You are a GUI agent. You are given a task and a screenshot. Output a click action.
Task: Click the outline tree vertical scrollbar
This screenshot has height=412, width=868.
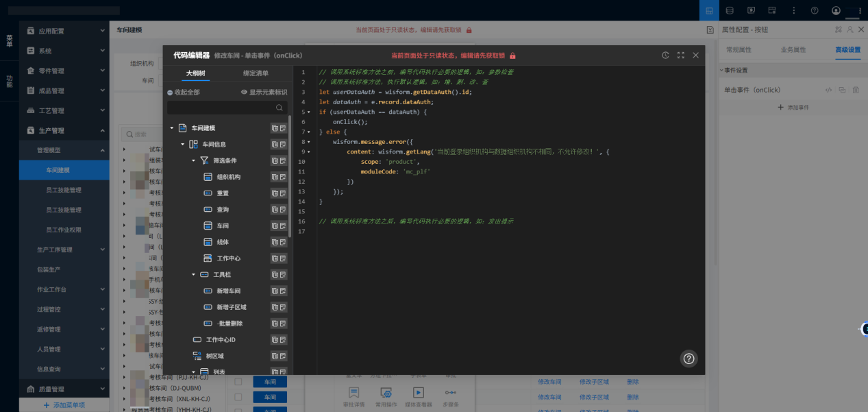tap(290, 178)
